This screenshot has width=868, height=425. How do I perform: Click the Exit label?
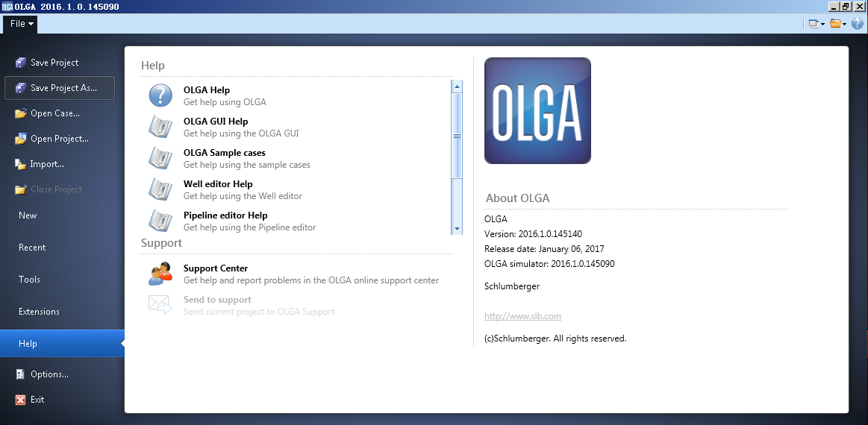pos(37,400)
